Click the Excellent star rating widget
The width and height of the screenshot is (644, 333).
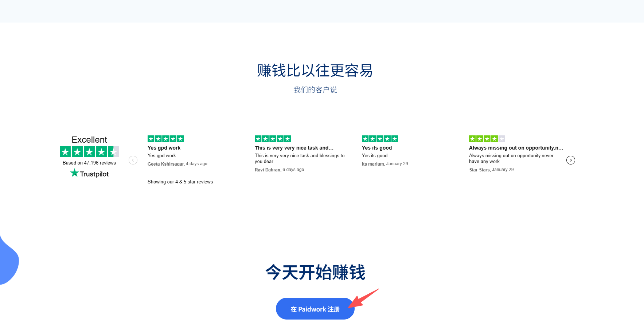[x=89, y=152]
